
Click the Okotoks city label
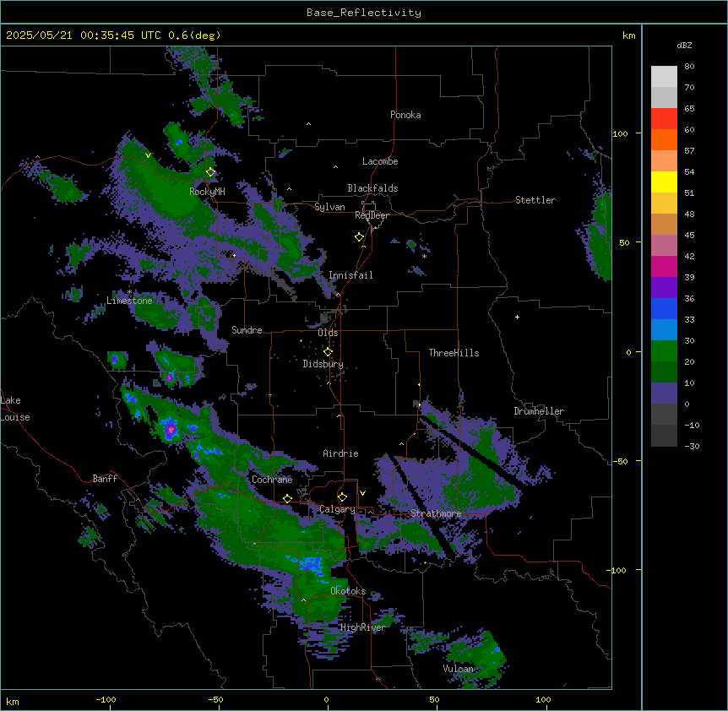click(348, 591)
